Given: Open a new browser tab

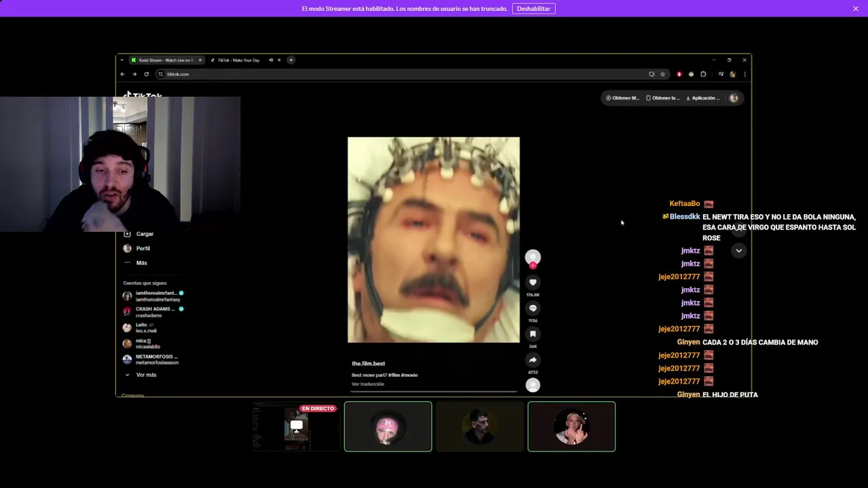Looking at the screenshot, I should [291, 60].
